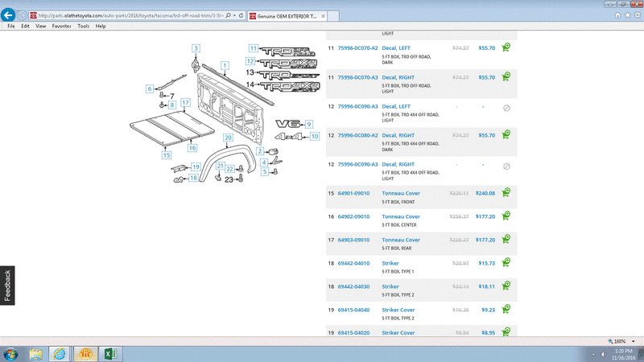Select callout 11 beside TRD decal
Screen dimensions: 644x362
pos(254,48)
